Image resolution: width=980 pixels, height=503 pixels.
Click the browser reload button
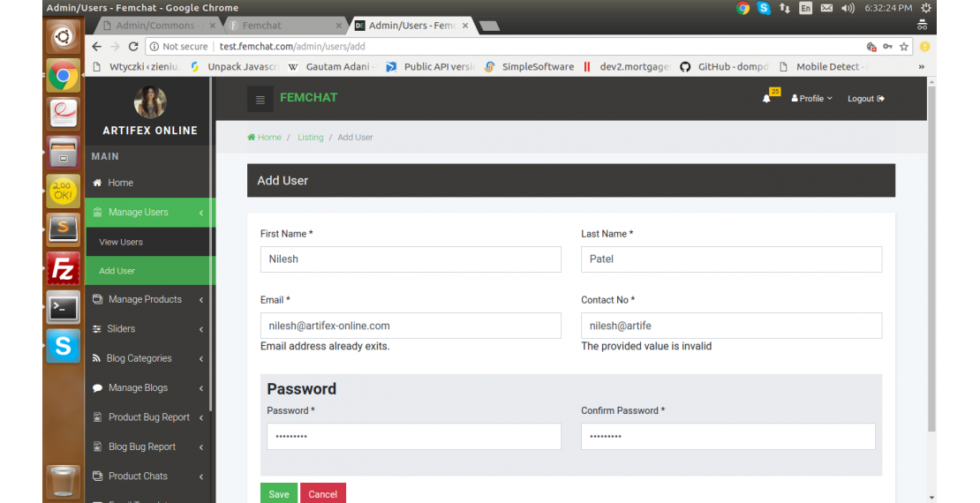(134, 47)
